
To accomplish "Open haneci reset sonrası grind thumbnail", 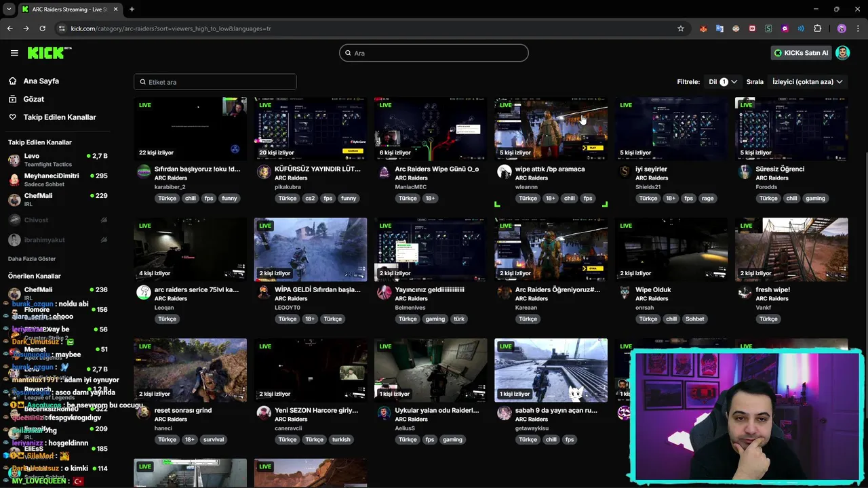I will (191, 370).
